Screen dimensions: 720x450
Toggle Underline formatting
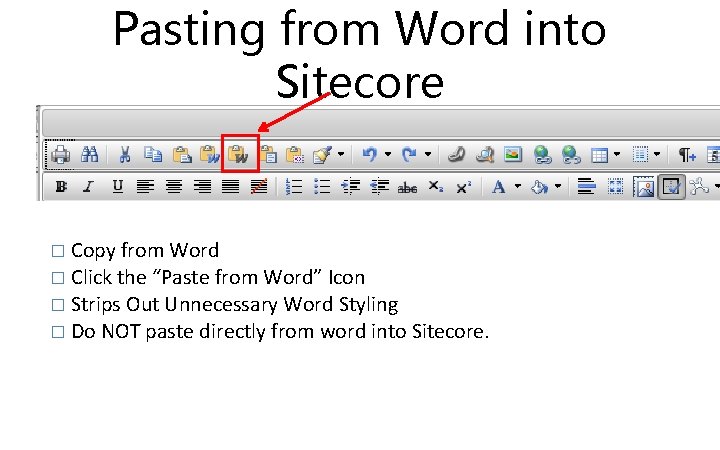point(118,186)
